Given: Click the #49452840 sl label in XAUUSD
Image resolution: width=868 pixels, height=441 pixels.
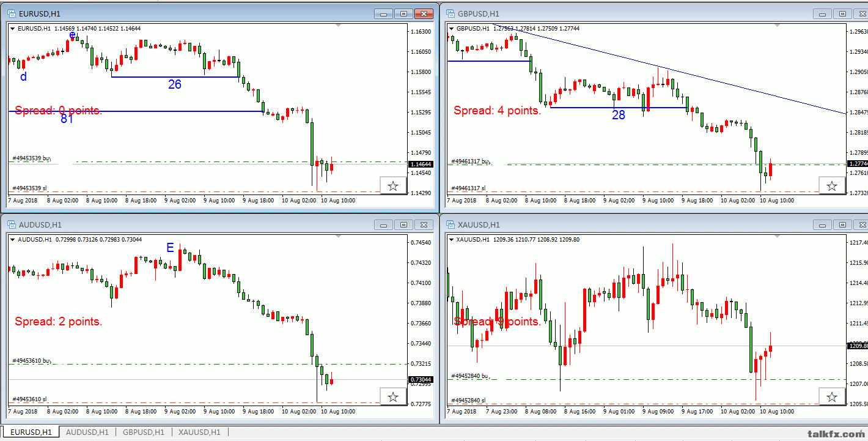Looking at the screenshot, I should tap(468, 400).
